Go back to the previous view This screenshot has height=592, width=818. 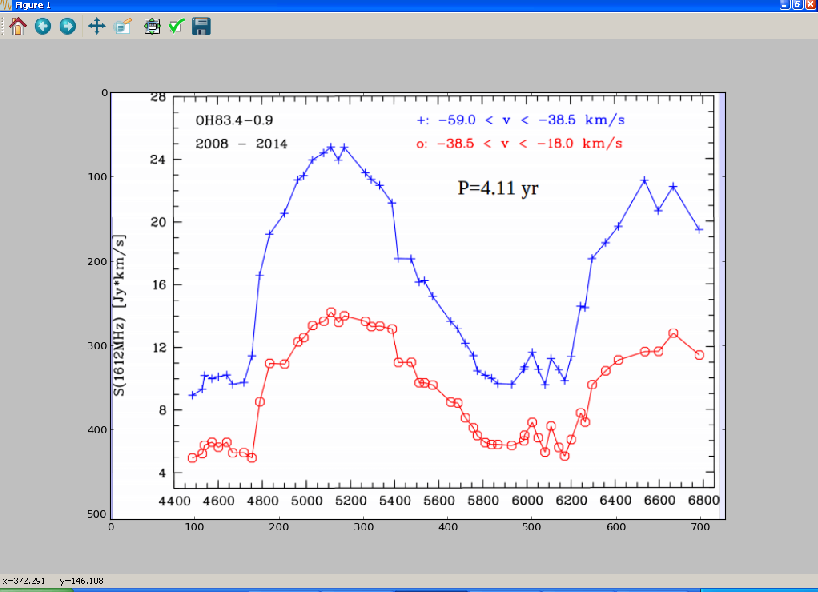click(43, 26)
